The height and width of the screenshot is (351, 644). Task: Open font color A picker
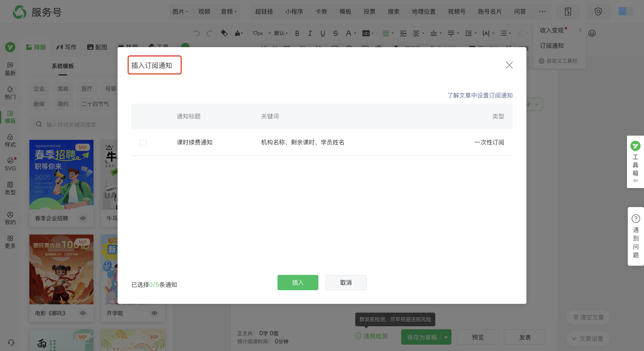tap(351, 33)
